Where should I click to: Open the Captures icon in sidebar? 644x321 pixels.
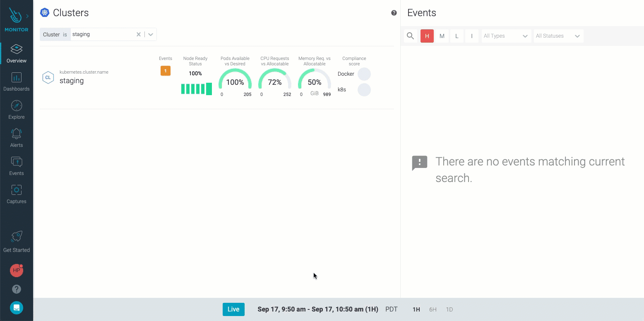coord(17,190)
